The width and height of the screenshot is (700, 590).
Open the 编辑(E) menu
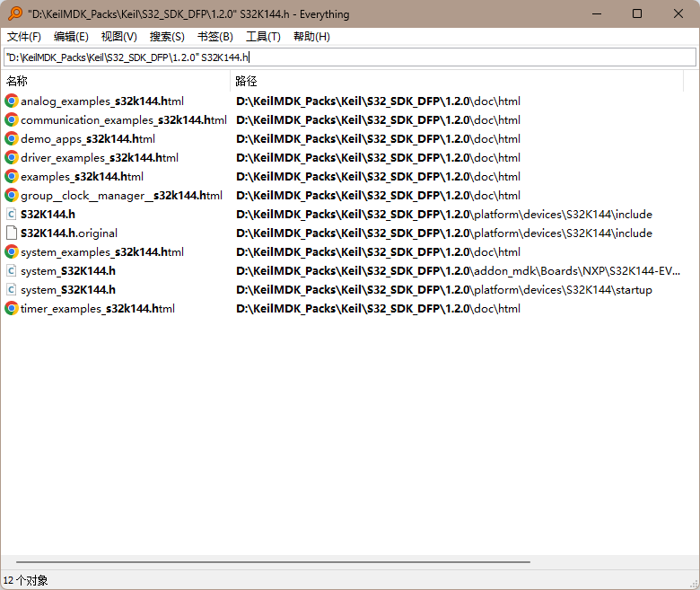tap(71, 37)
